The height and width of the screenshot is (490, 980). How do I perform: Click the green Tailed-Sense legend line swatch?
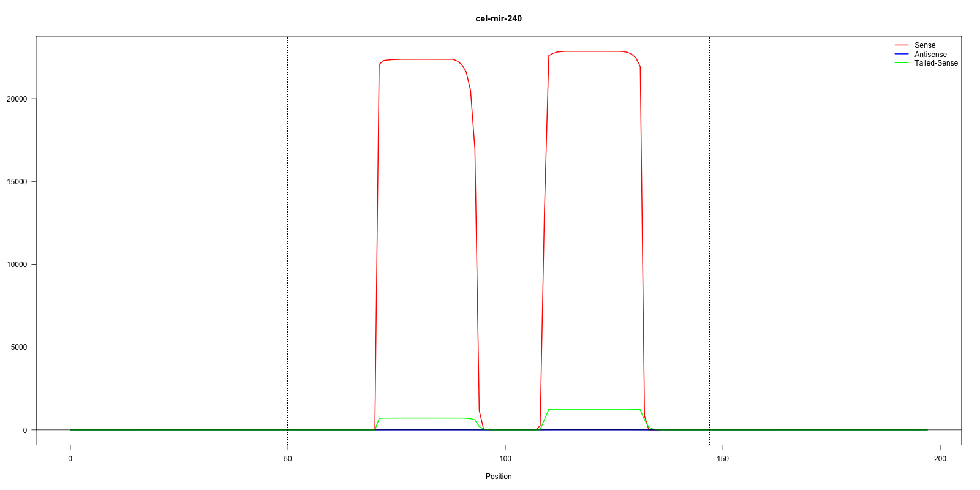point(901,63)
